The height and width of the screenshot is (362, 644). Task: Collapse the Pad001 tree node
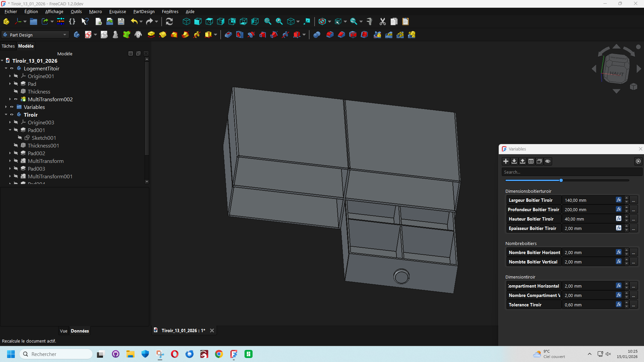click(x=10, y=130)
